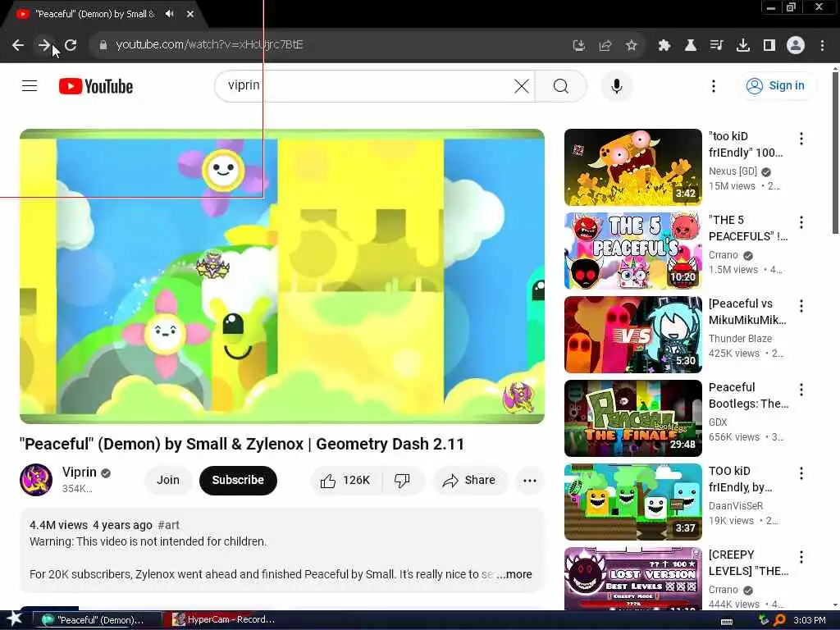Search with your voice microphone icon
Viewport: 840px width, 630px height.
(617, 85)
